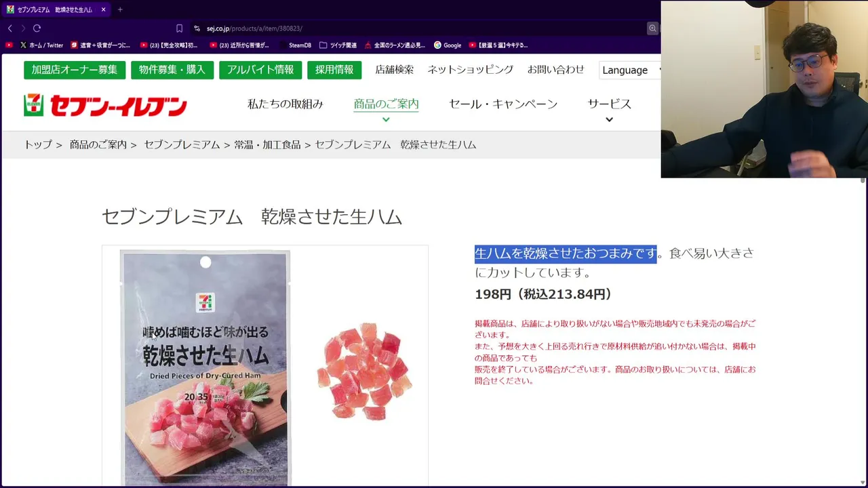The width and height of the screenshot is (868, 488).
Task: Open the first YouTube bookmark icon
Action: (x=9, y=45)
